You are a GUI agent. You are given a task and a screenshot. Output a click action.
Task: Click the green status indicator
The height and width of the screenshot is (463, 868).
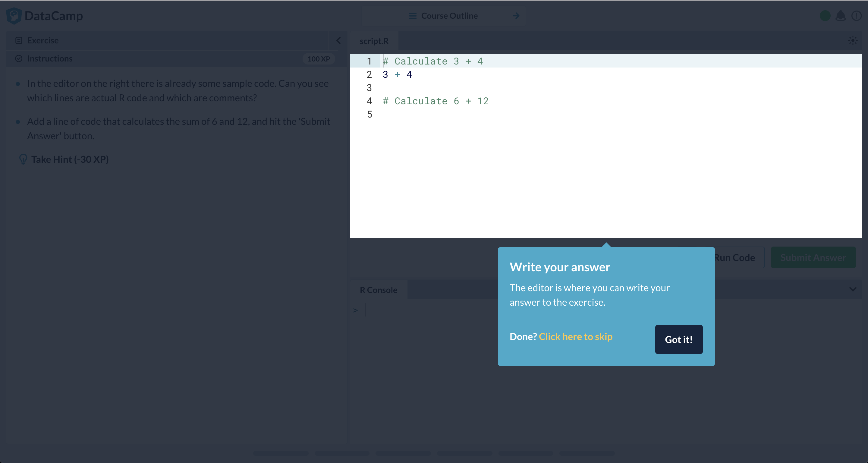(825, 16)
